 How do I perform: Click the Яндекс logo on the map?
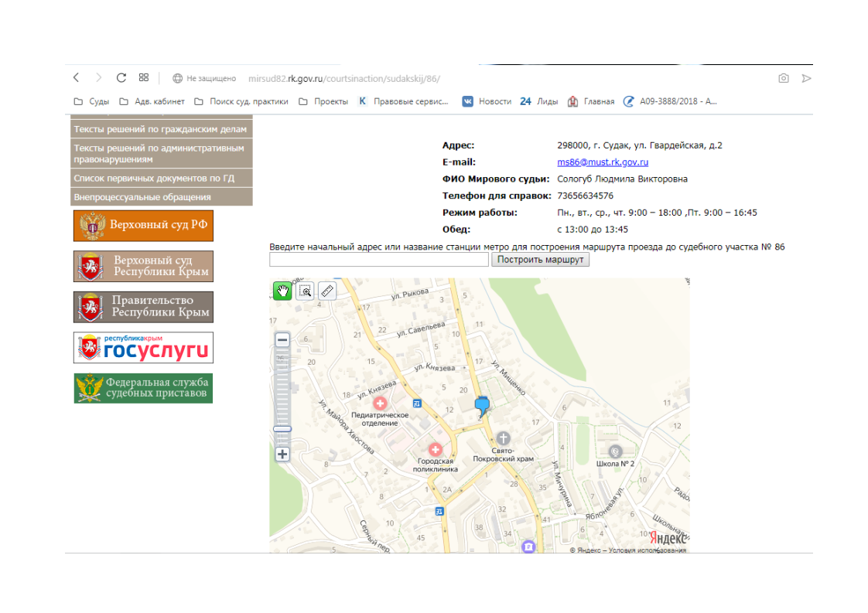(x=668, y=537)
